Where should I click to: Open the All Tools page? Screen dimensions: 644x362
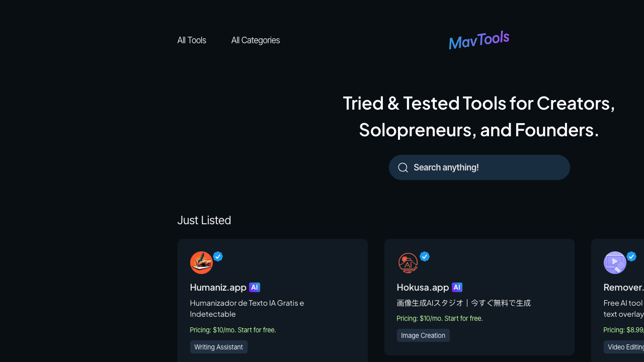pyautogui.click(x=192, y=40)
